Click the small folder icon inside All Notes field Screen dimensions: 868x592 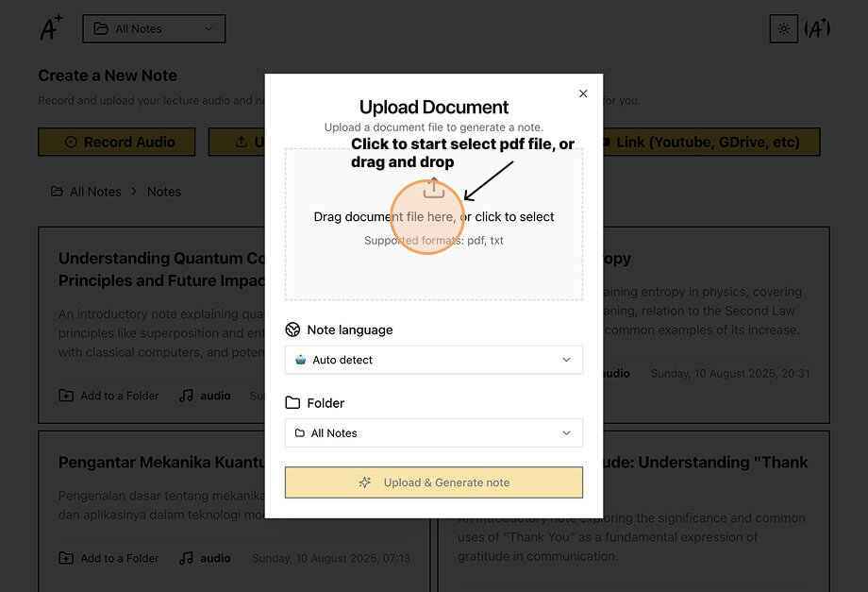[x=299, y=433]
